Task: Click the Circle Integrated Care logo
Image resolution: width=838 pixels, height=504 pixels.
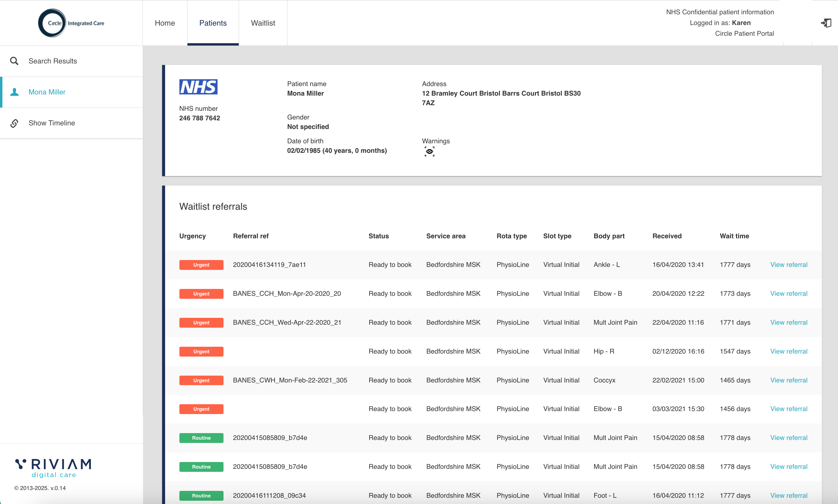Action: point(71,23)
